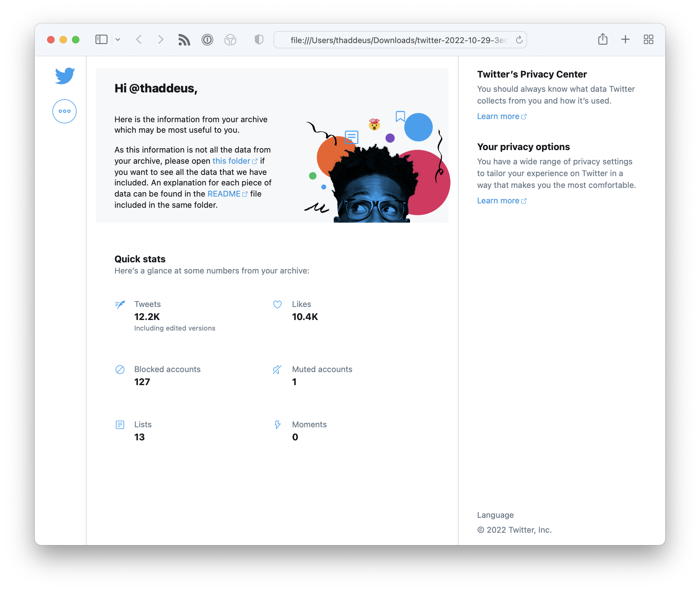
Task: Click the © 2022 Twitter, Inc. text
Action: tap(514, 530)
